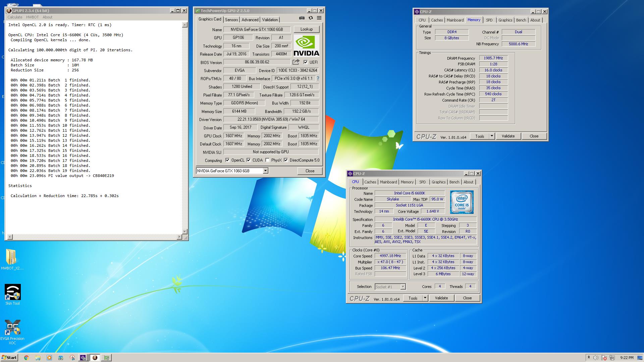Open Mainboard tab in lower CPU-Z window
The width and height of the screenshot is (644, 362).
pyautogui.click(x=388, y=182)
